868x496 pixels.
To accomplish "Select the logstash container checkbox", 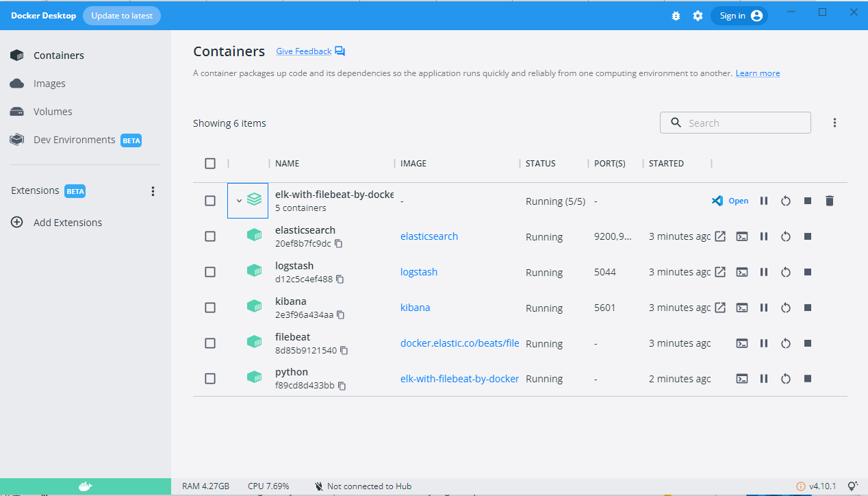I will 210,272.
